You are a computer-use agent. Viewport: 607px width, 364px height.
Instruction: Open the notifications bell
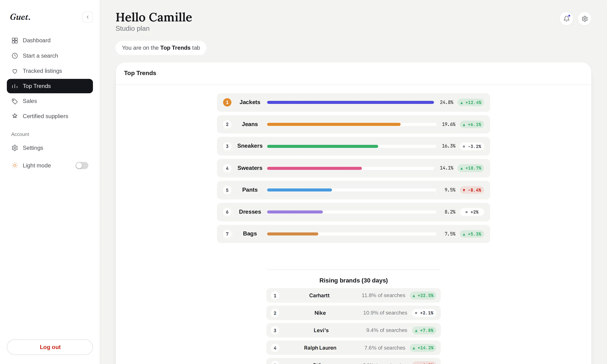(x=566, y=19)
